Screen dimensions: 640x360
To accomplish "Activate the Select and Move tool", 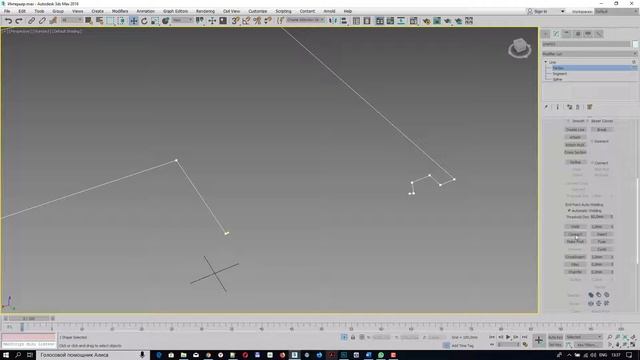I will (133, 21).
